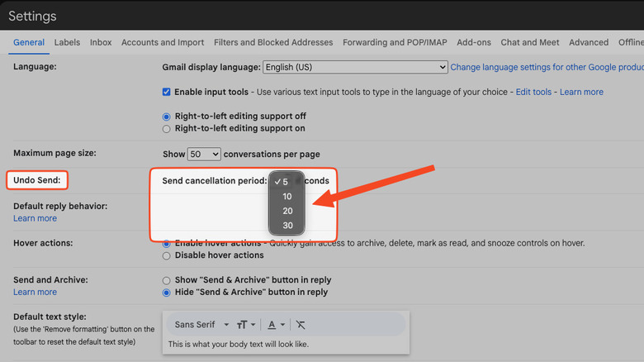Open Gmail display language dropdown
The width and height of the screenshot is (644, 362).
coord(355,67)
